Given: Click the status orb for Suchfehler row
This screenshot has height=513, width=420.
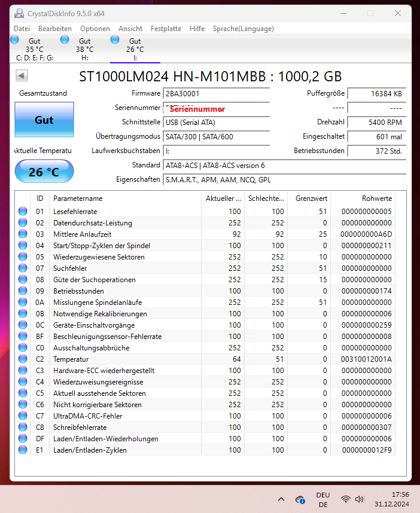Looking at the screenshot, I should point(23,268).
